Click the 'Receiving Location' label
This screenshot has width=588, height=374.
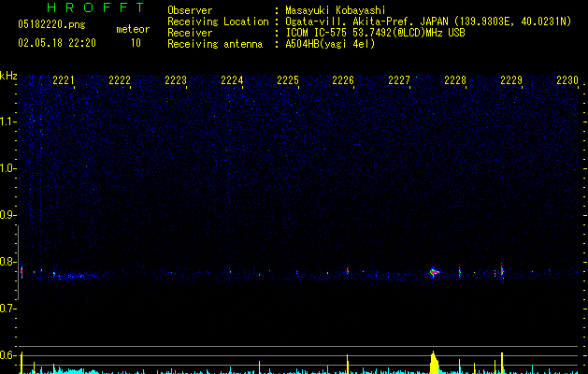pos(218,22)
